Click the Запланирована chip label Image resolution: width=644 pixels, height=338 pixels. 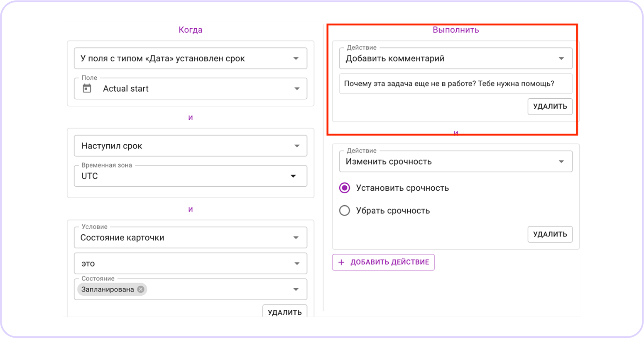coord(108,289)
